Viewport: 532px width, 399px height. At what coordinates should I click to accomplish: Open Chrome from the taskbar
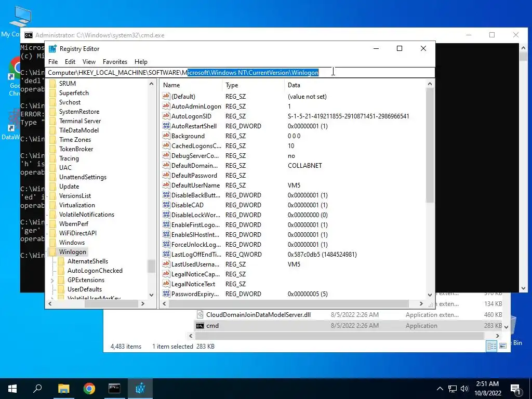pos(89,389)
